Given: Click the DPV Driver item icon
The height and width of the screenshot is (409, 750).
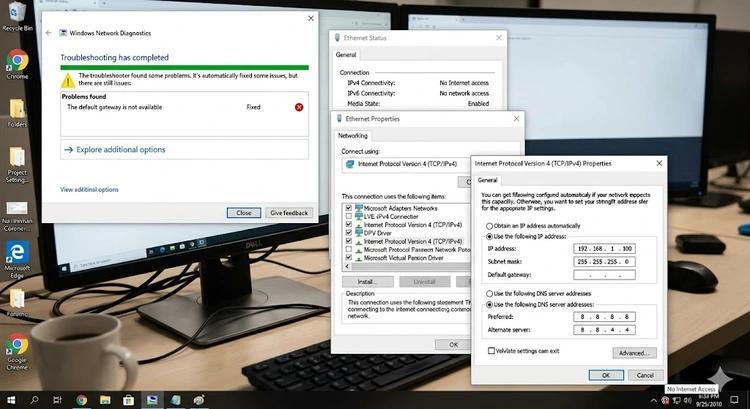Looking at the screenshot, I should coord(359,233).
